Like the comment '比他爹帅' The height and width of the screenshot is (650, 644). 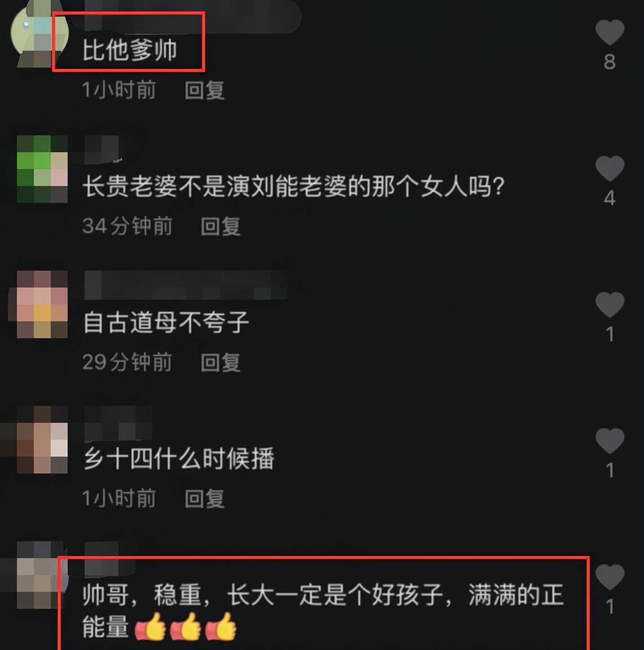click(x=610, y=32)
